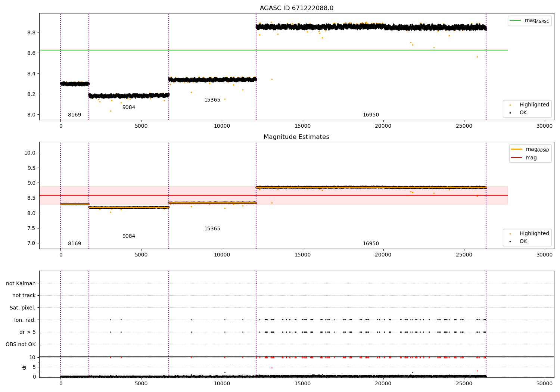Click the 10.0 y-tick in Magnitude Estimates plot

pos(30,153)
